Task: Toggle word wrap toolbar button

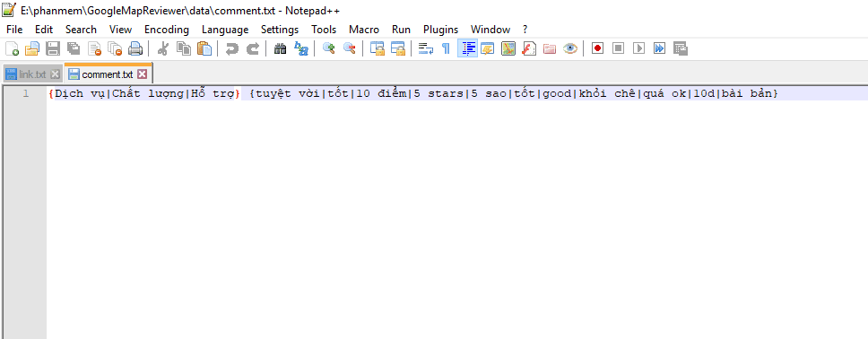Action: click(x=426, y=48)
